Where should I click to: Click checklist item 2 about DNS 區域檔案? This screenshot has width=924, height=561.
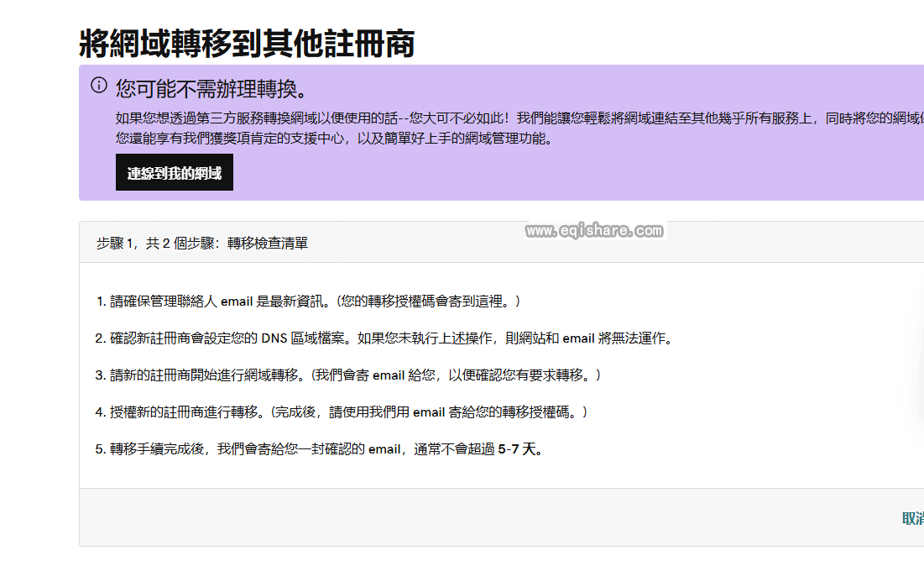[252, 338]
